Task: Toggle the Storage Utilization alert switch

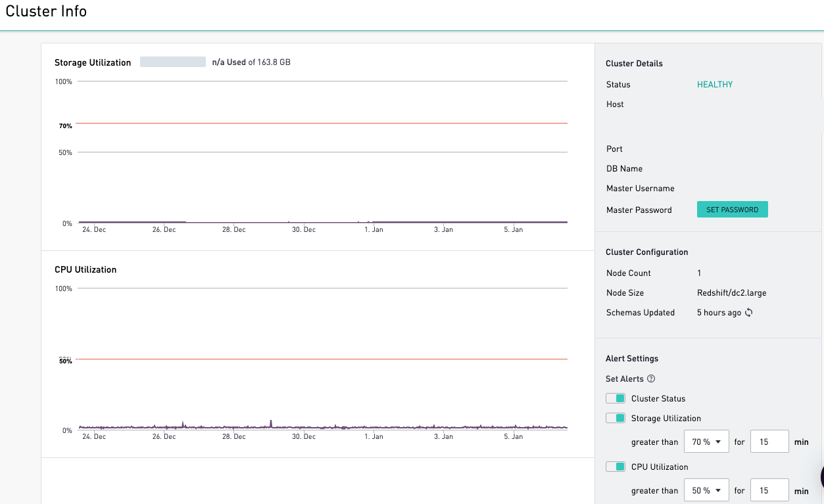Action: pos(616,418)
